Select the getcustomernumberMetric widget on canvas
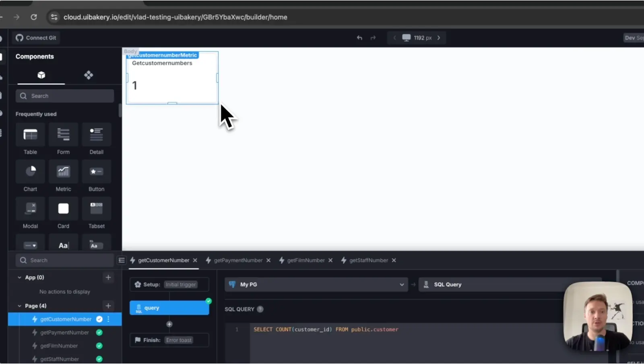 pos(172,78)
